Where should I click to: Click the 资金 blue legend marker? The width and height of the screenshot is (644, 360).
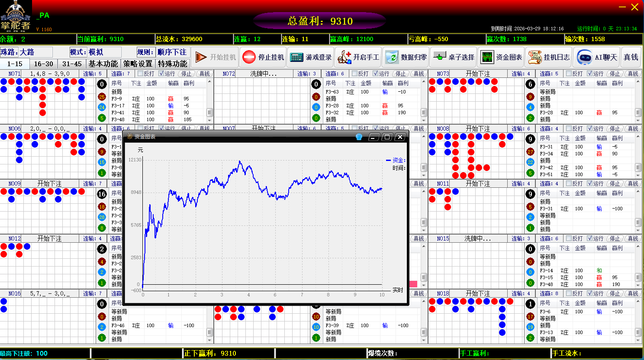tap(388, 160)
